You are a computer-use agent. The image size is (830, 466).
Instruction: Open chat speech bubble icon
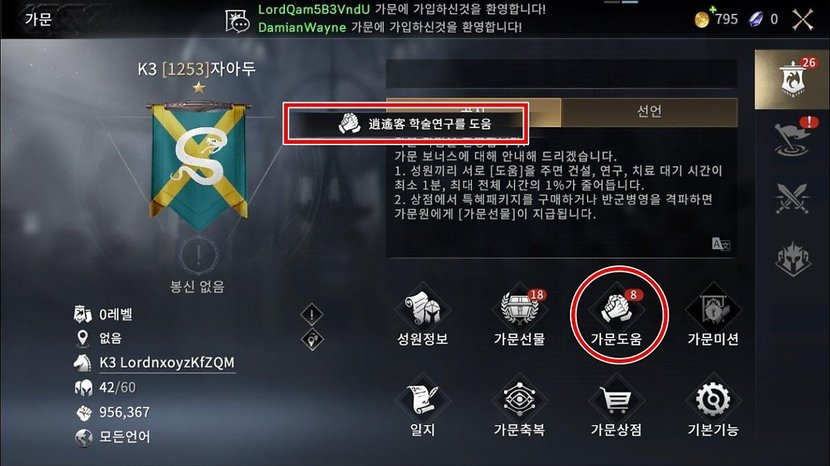tap(237, 21)
